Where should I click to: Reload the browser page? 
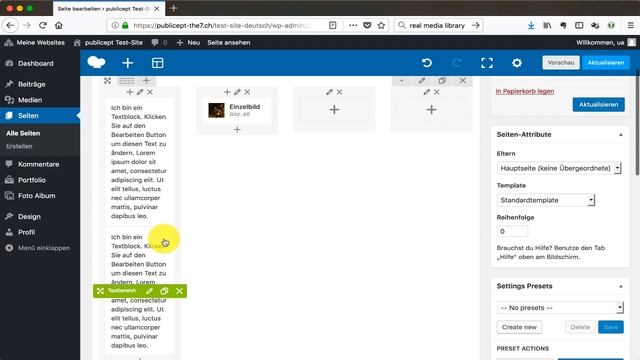coord(43,25)
